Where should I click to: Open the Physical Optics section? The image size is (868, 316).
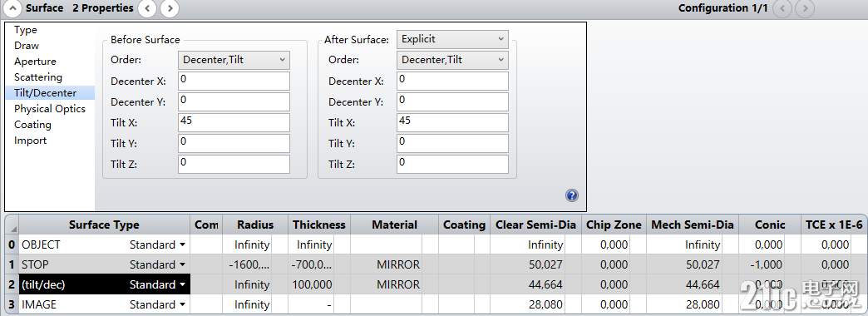pyautogui.click(x=50, y=108)
